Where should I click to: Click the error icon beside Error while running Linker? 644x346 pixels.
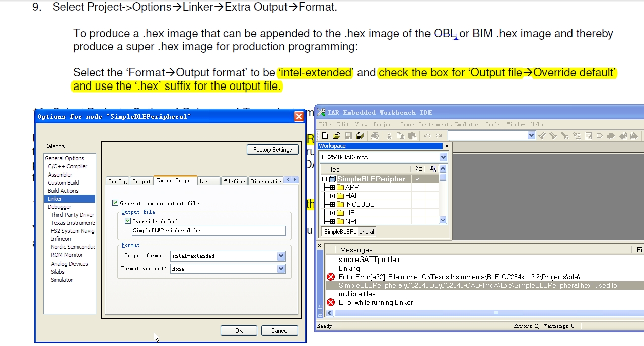pos(331,302)
